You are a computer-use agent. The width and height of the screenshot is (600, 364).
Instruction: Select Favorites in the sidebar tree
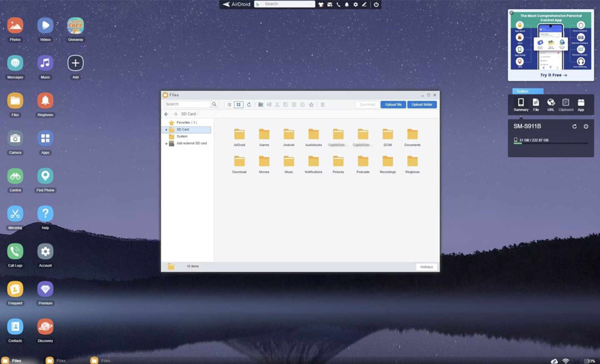(x=186, y=122)
